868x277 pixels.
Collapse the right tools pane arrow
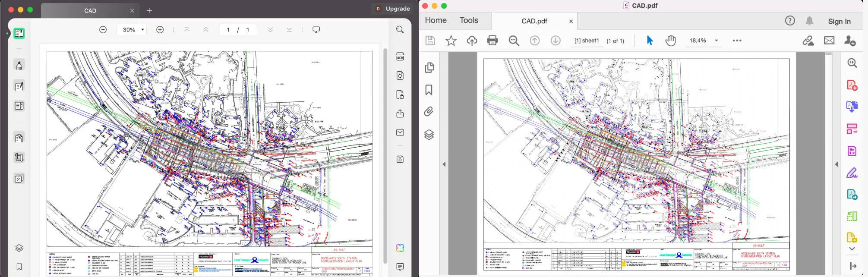[836, 164]
